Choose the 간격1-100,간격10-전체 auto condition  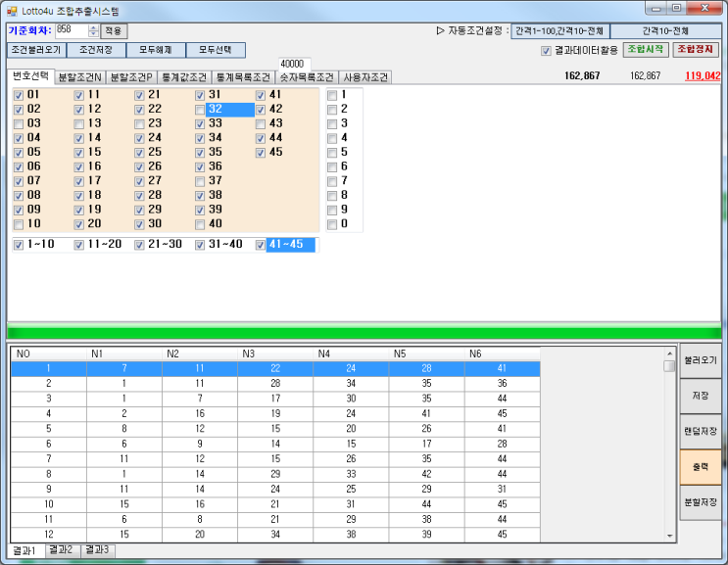click(559, 31)
